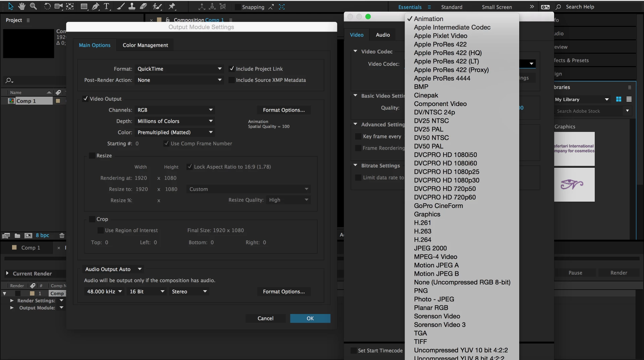644x360 pixels.
Task: Select the Type text tool
Action: point(107,6)
